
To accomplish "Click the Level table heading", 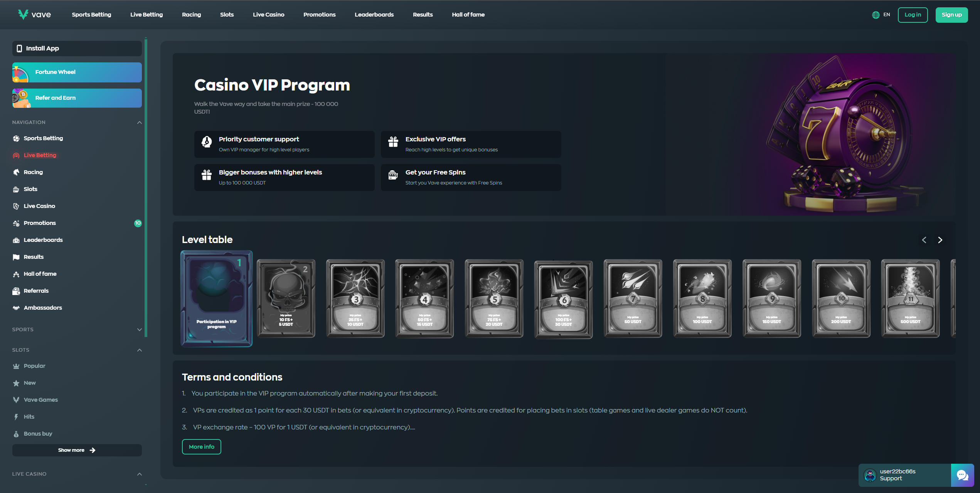I will tap(207, 240).
